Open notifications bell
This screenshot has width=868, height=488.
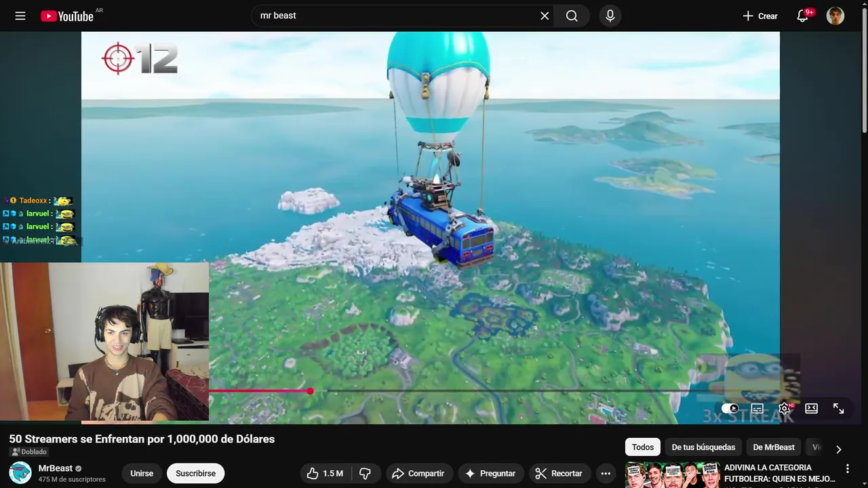click(803, 16)
